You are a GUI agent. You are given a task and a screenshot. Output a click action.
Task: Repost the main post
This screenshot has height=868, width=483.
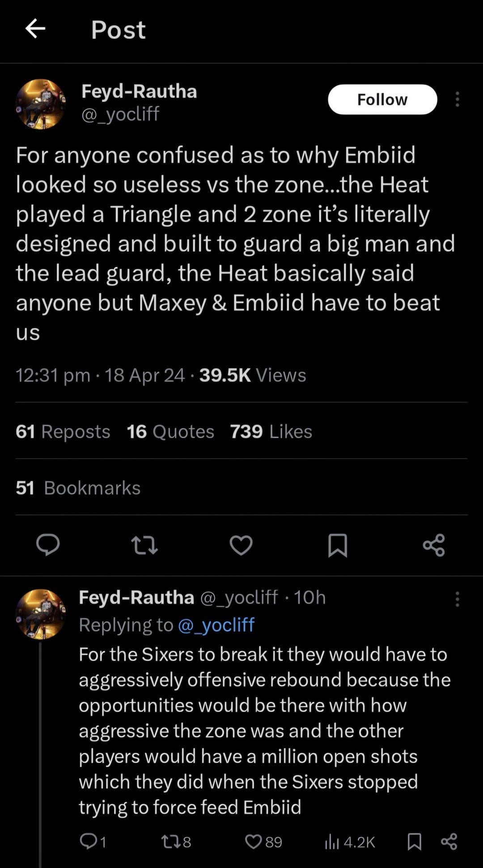144,545
